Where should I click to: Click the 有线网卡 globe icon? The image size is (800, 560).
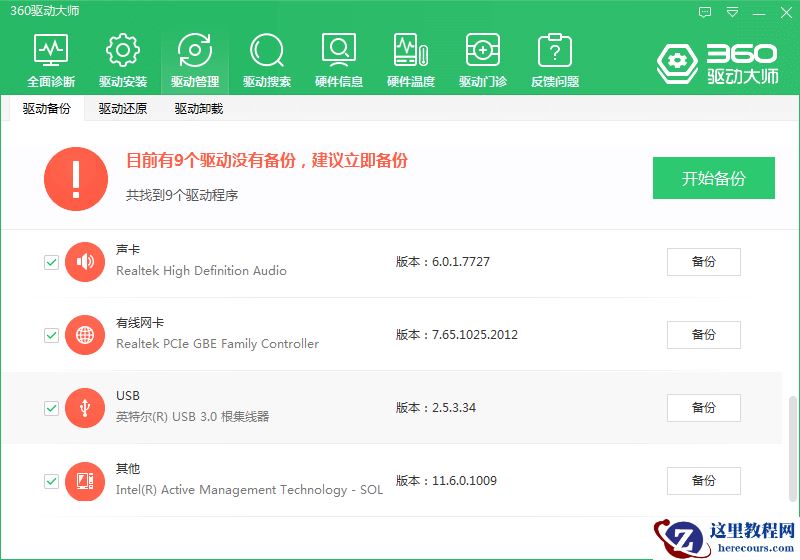point(85,335)
